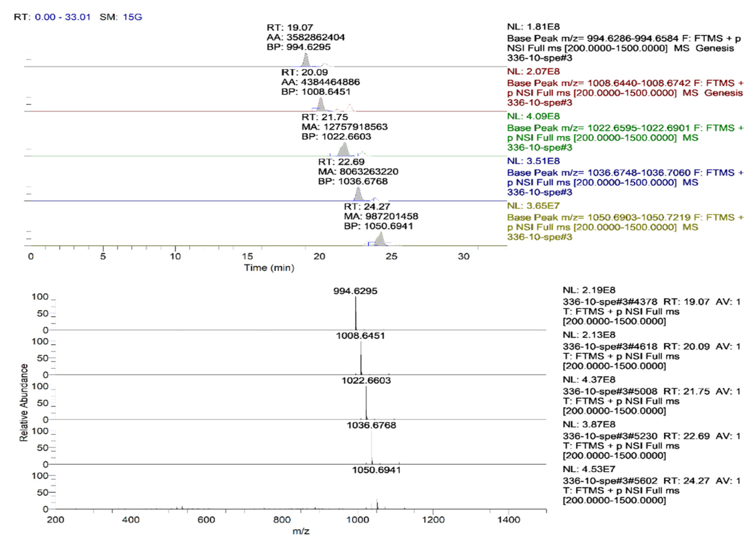Image resolution: width=756 pixels, height=541 pixels.
Task: Click the red NL: 2.07E8 trace legend
Action: pyautogui.click(x=533, y=71)
